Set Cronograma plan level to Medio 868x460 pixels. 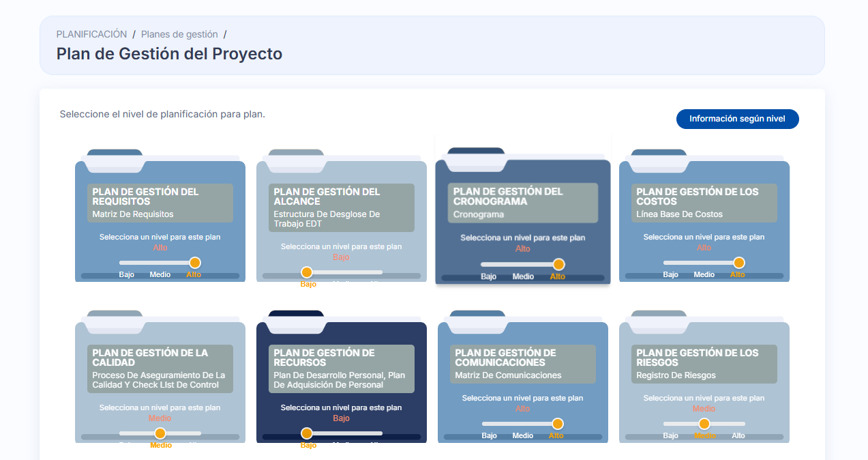click(523, 276)
